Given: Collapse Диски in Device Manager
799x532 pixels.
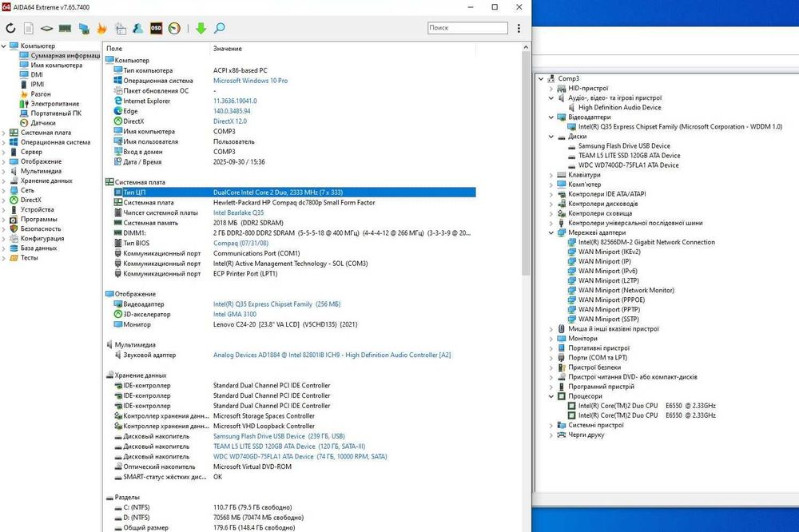Looking at the screenshot, I should tap(551, 137).
